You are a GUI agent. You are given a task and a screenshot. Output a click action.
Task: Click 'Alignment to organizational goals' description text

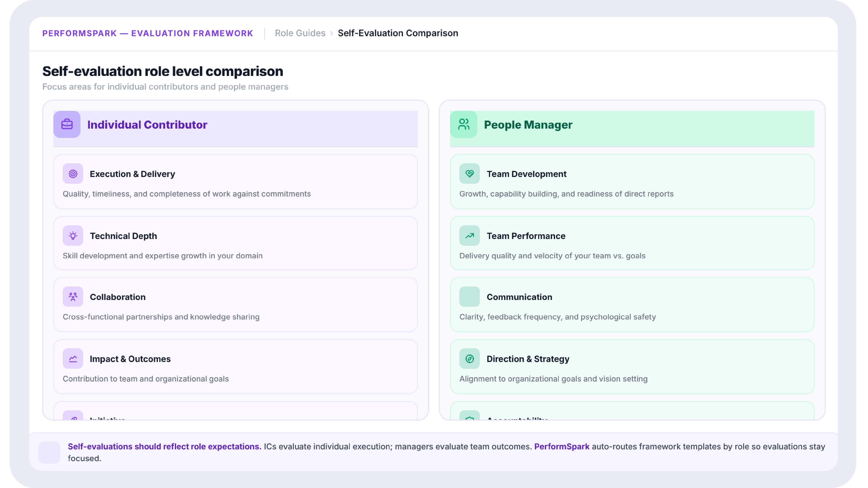[553, 379]
